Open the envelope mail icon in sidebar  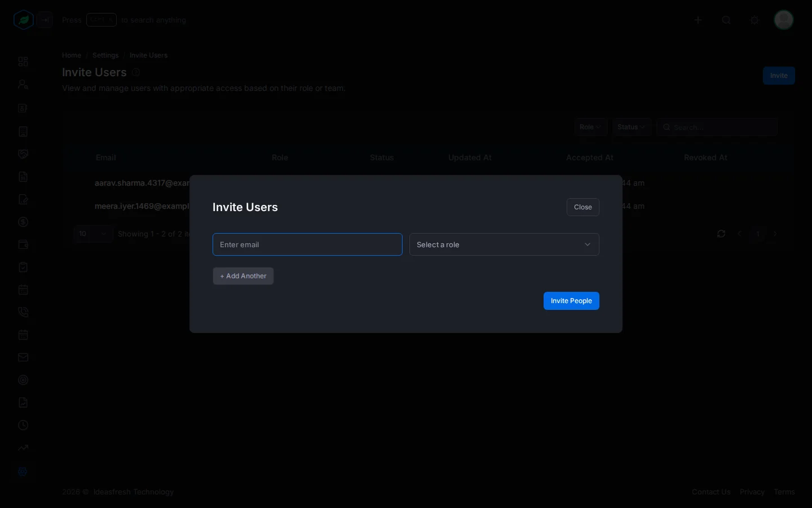(23, 357)
